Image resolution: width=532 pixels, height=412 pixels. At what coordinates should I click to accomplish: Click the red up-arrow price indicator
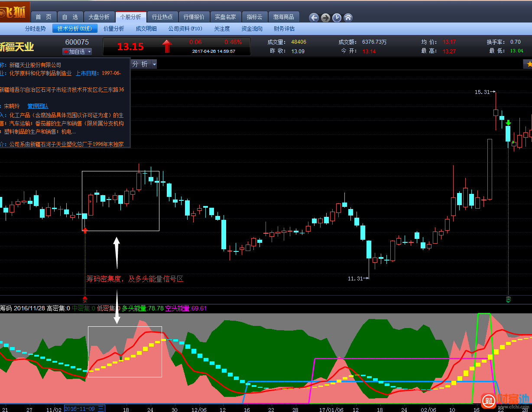click(x=167, y=46)
